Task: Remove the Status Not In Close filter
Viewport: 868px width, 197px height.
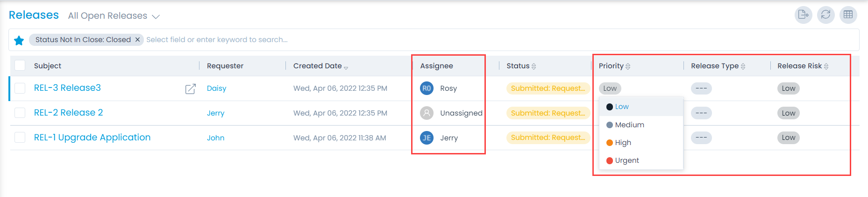Action: tap(137, 40)
